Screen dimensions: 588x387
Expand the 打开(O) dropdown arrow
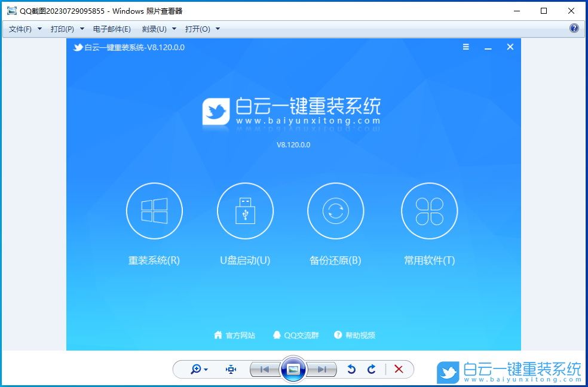point(218,28)
